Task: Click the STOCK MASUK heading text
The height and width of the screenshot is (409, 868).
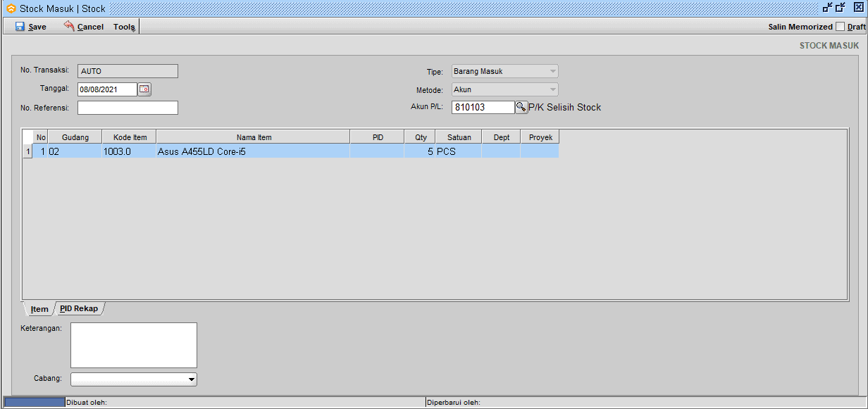Action: pyautogui.click(x=829, y=46)
